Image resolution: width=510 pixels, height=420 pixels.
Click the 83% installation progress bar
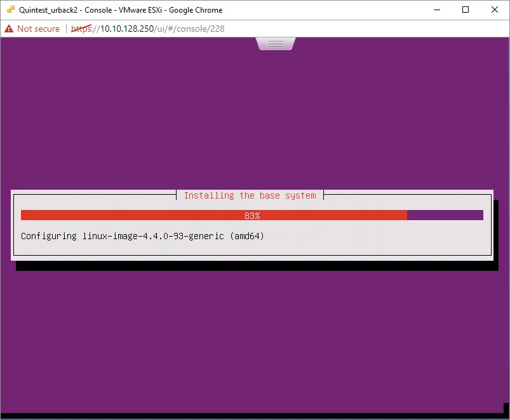pyautogui.click(x=252, y=215)
